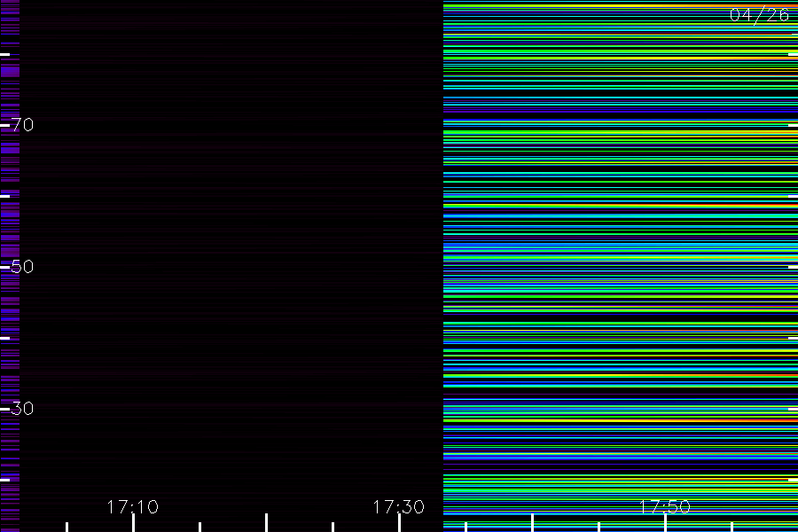
Task: Click the 30 y-axis label
Action: (22, 408)
